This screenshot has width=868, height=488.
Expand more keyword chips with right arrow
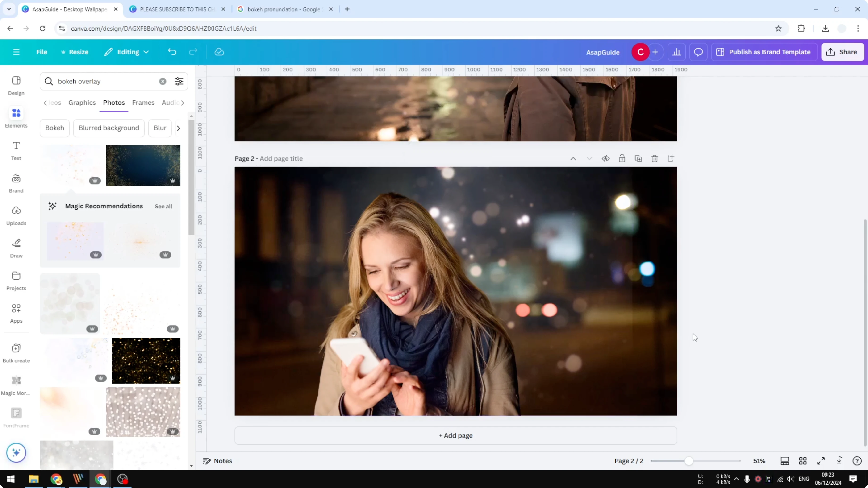click(x=178, y=128)
